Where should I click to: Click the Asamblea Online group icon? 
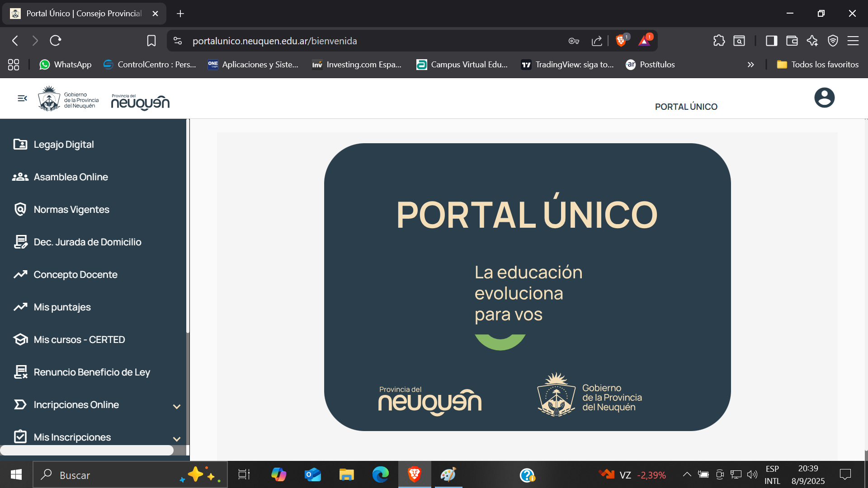[x=20, y=177]
